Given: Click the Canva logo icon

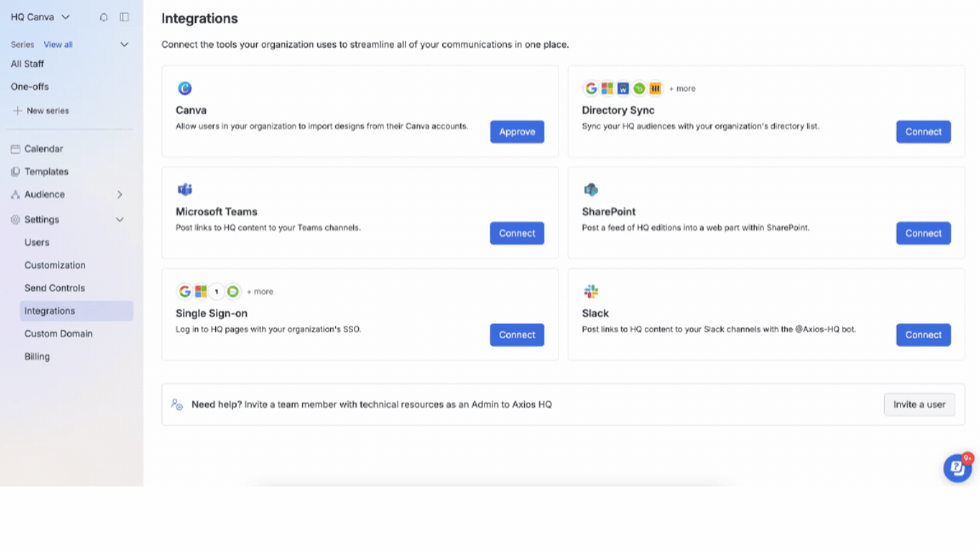Looking at the screenshot, I should pyautogui.click(x=185, y=88).
